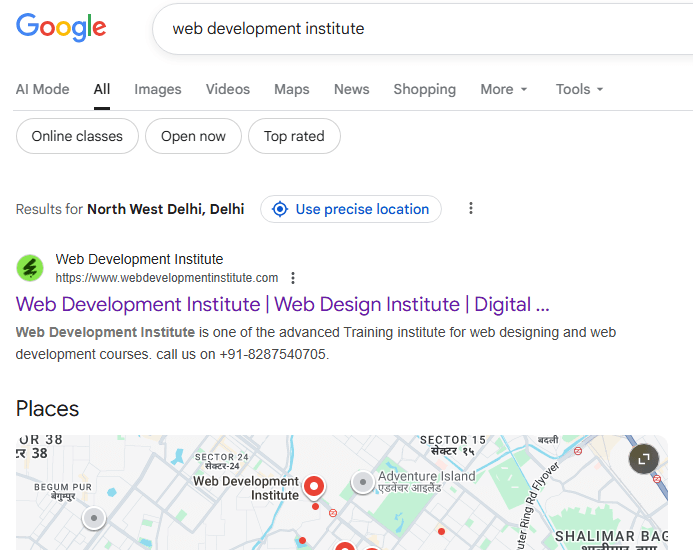
Task: Switch to the AI Mode tab
Action: (43, 89)
